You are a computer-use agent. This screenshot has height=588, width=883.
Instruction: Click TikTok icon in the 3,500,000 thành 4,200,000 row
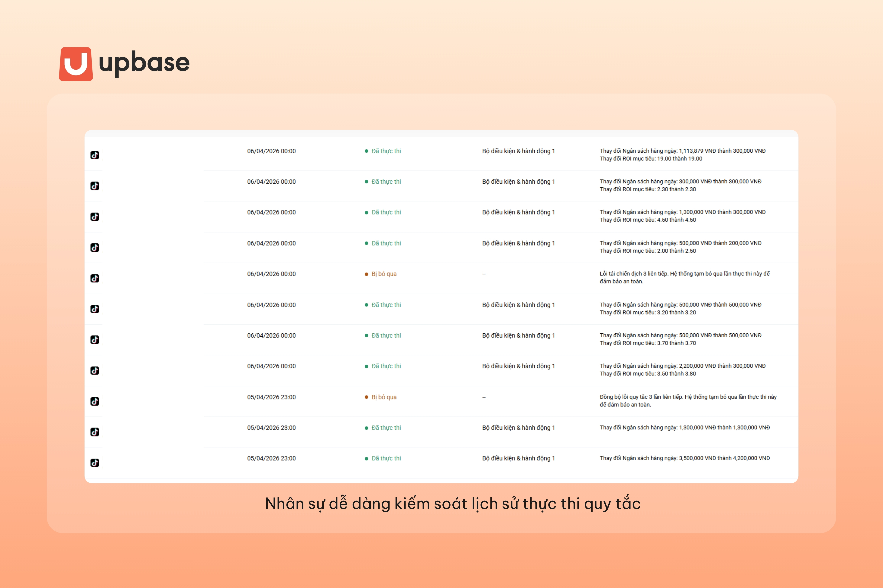(x=95, y=463)
